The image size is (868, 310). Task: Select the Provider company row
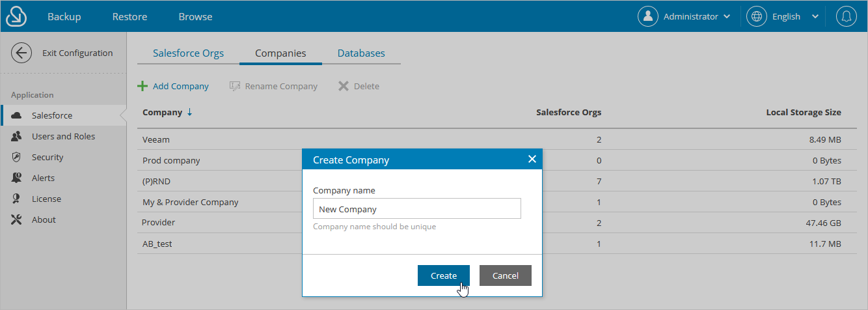[x=497, y=223]
